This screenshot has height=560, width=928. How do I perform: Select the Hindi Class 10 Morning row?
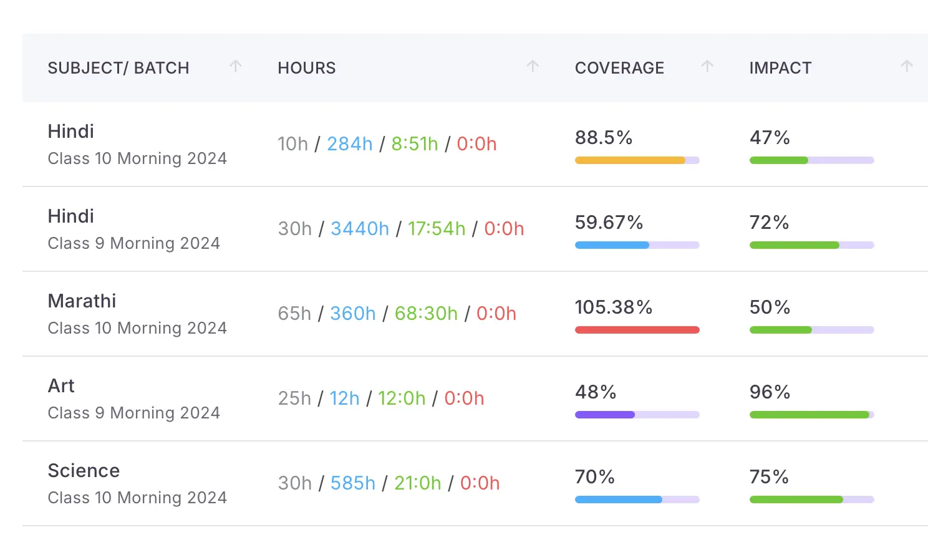tap(137, 144)
